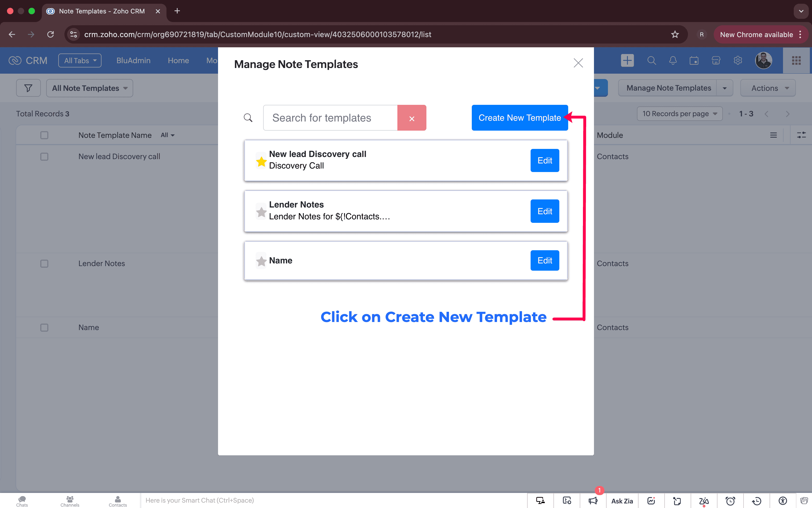The image size is (812, 508).
Task: Go to next page arrow
Action: (x=788, y=114)
